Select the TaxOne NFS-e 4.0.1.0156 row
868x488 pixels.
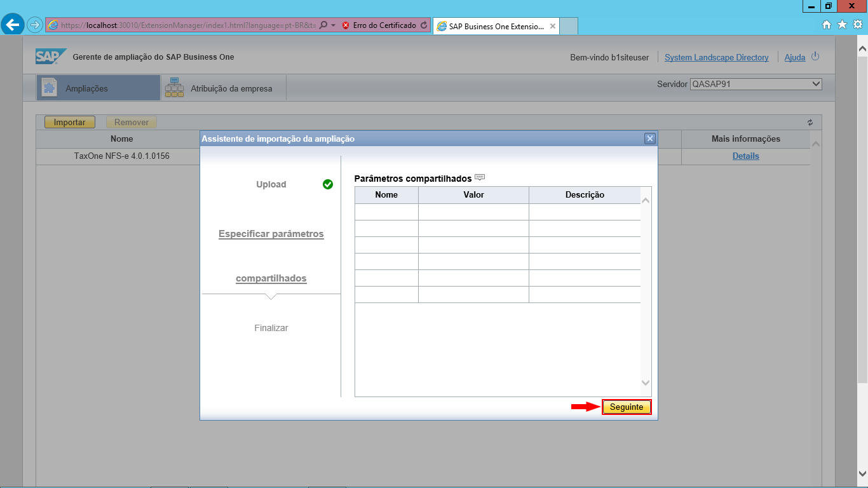click(x=121, y=156)
